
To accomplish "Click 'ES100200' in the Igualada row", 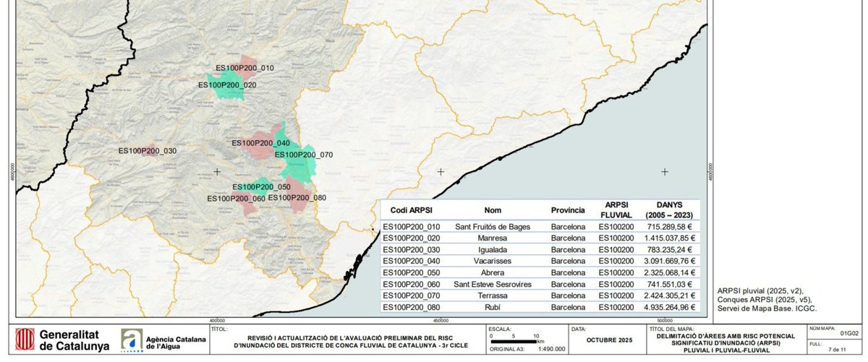I will (x=616, y=250).
